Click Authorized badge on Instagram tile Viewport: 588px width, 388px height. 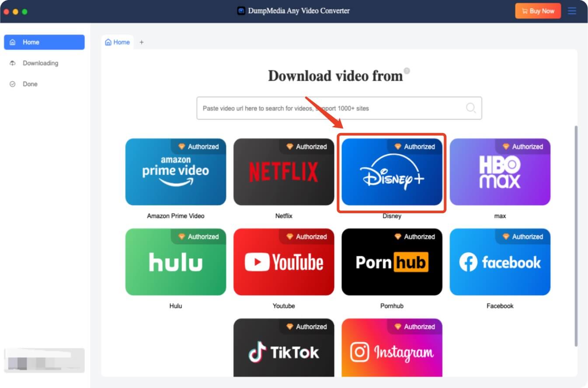414,326
